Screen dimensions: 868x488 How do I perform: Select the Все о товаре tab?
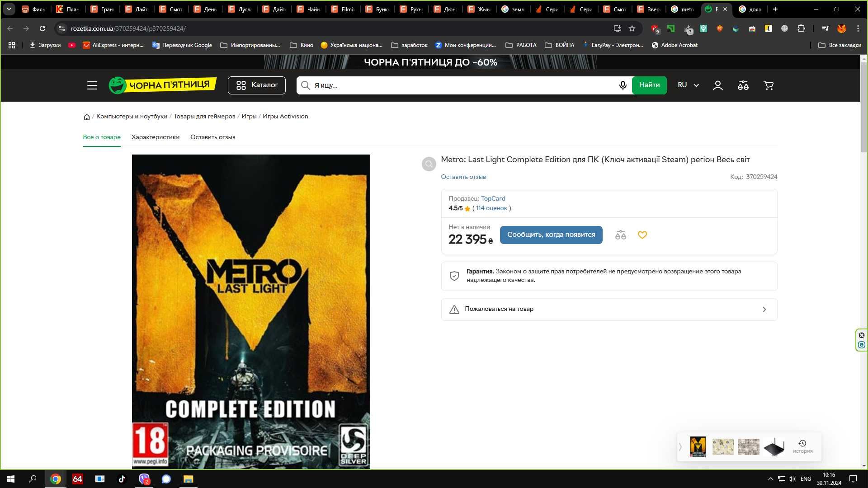click(102, 137)
